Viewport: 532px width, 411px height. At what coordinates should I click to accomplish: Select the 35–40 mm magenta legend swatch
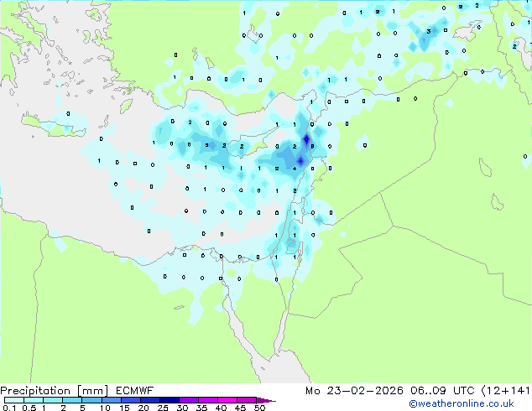[207, 400]
